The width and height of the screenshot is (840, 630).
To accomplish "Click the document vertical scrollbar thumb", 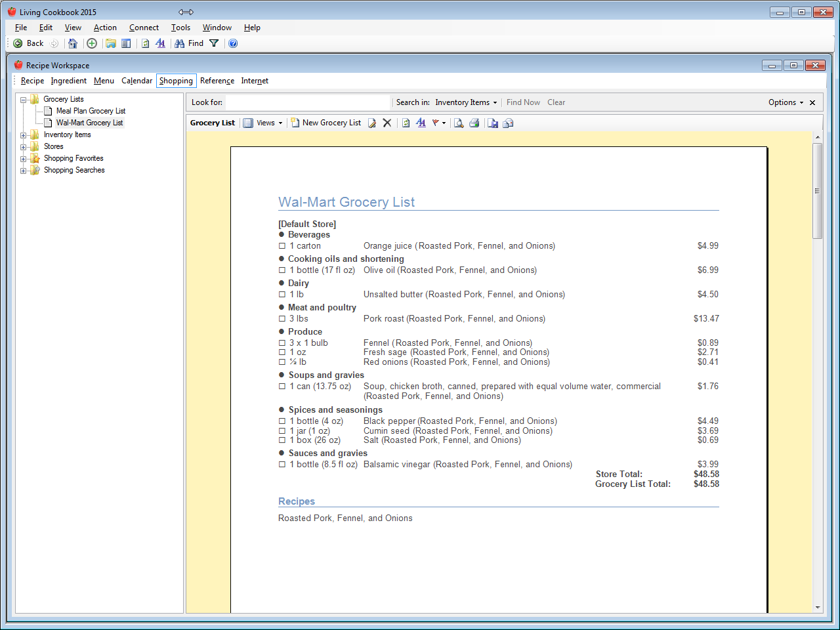I will pos(818,191).
